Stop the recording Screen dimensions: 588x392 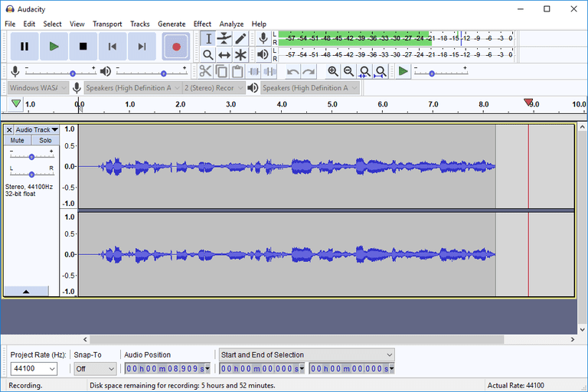83,47
